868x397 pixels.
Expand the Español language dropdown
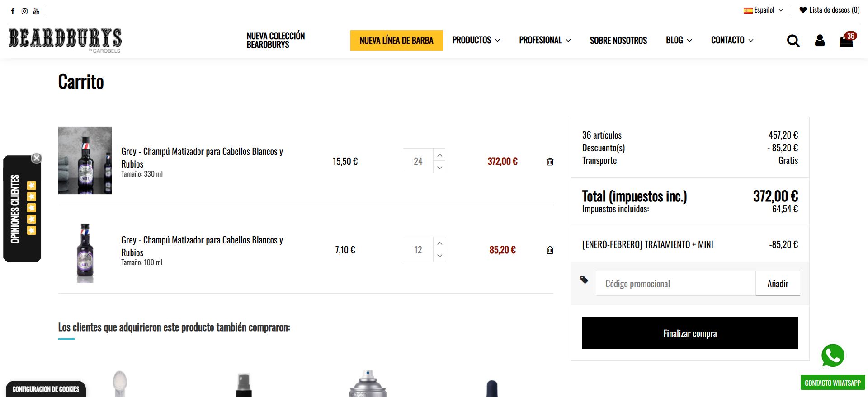(763, 10)
